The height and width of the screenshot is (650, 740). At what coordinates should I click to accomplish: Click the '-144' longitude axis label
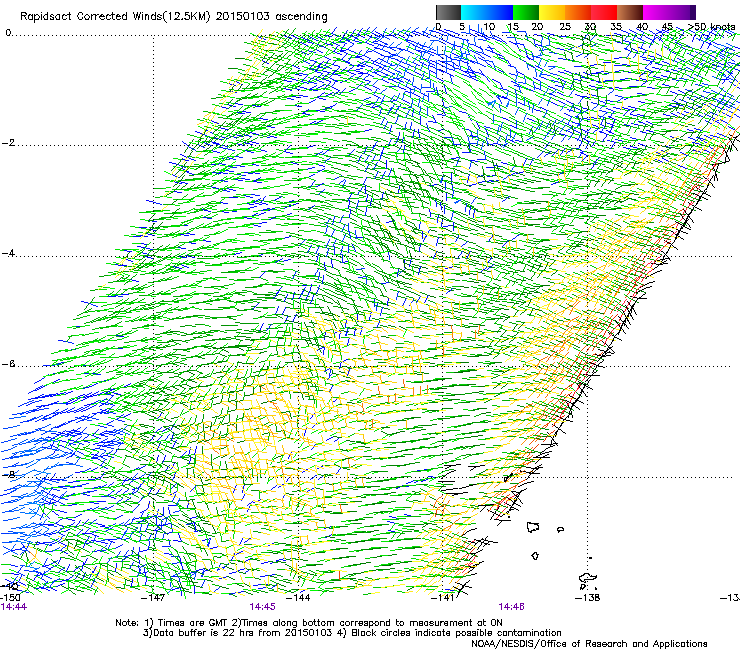(x=298, y=598)
